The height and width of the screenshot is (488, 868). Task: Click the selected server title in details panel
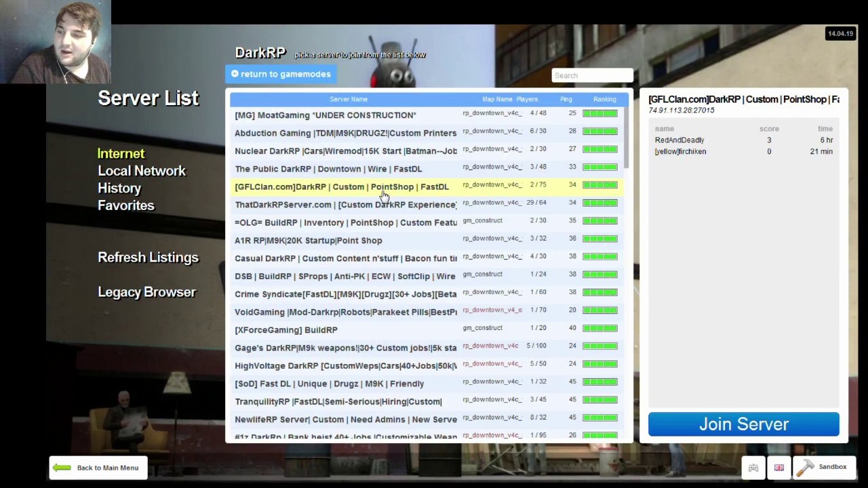[743, 100]
